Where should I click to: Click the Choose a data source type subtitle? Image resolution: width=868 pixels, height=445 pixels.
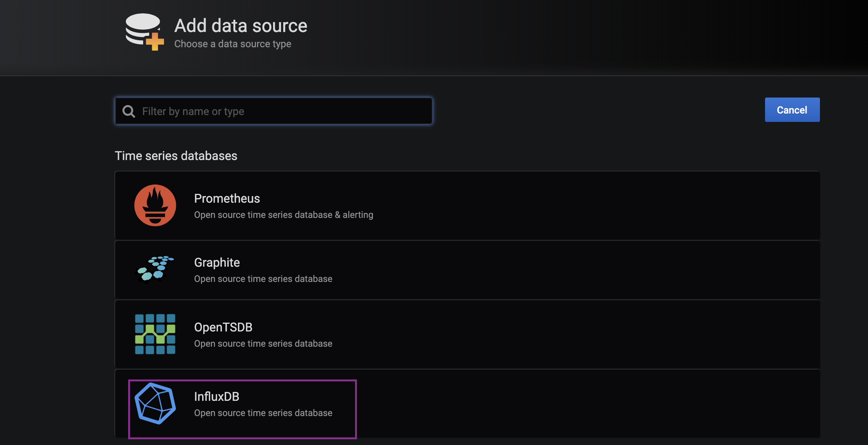[x=233, y=44]
